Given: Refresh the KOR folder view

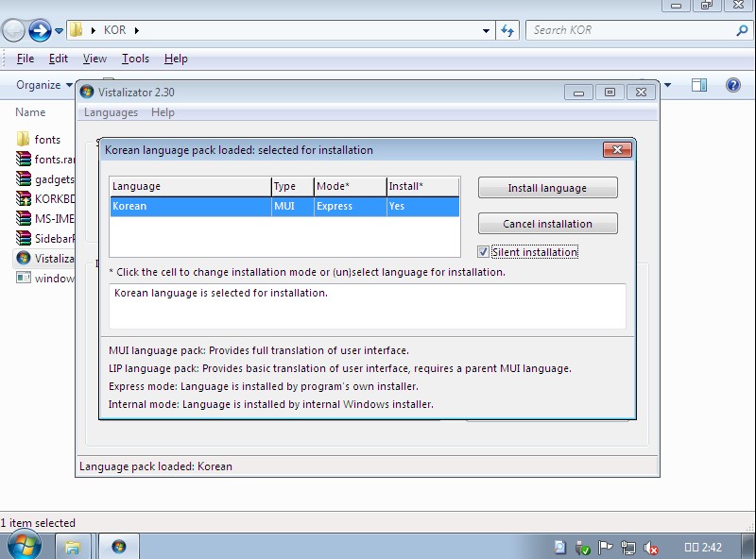Looking at the screenshot, I should point(507,30).
